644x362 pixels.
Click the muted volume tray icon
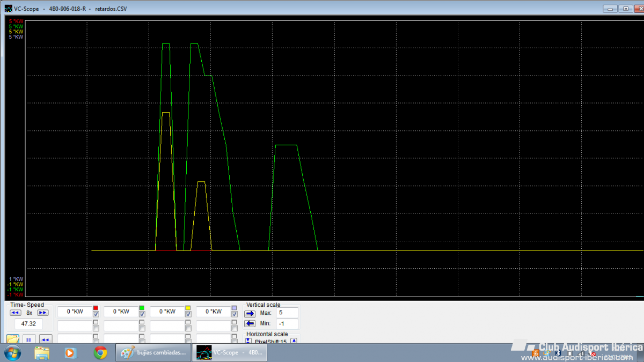[x=592, y=353]
